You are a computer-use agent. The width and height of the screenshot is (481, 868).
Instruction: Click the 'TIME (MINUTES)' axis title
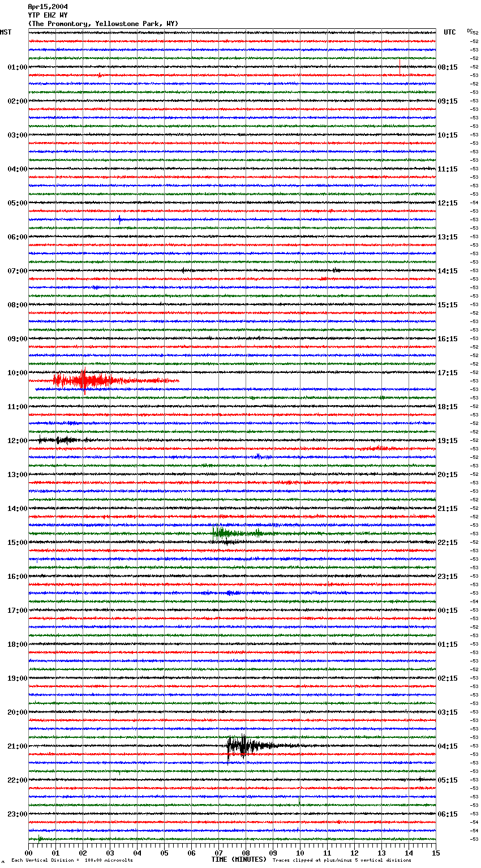coord(239,860)
